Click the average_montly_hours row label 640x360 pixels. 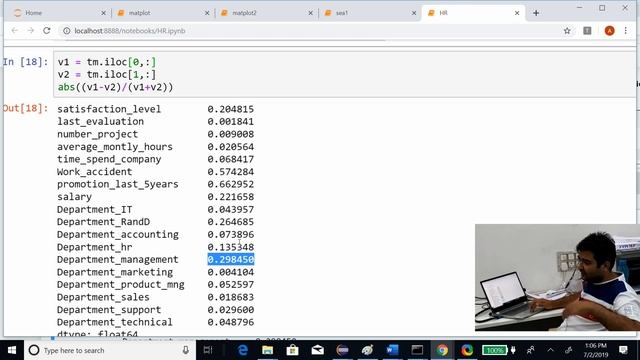115,147
